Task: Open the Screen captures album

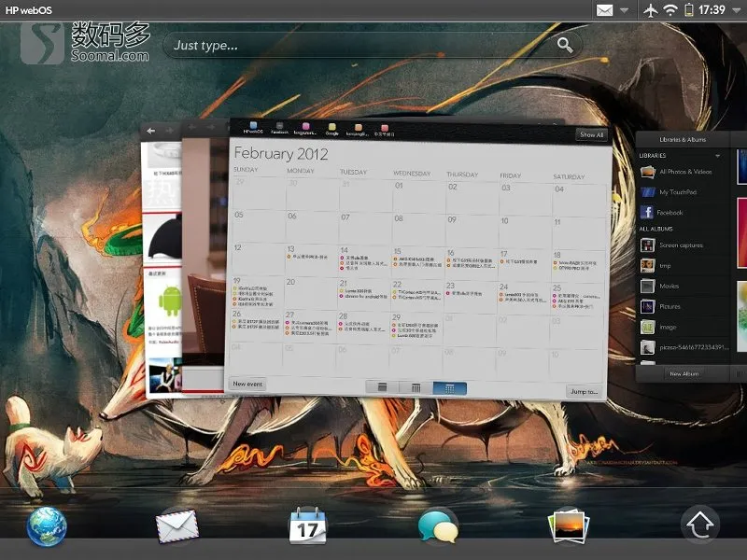Action: point(683,245)
